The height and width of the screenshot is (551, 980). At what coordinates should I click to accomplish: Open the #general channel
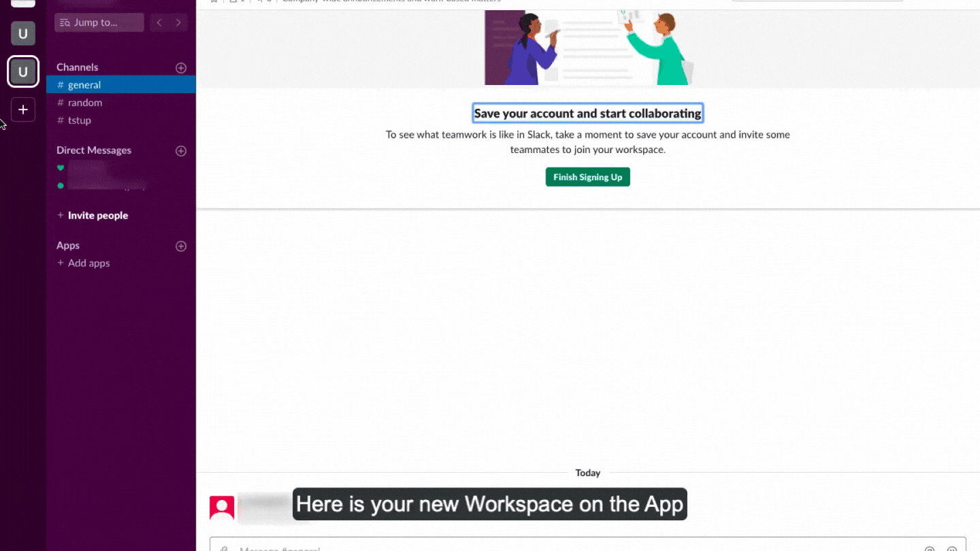coord(121,85)
